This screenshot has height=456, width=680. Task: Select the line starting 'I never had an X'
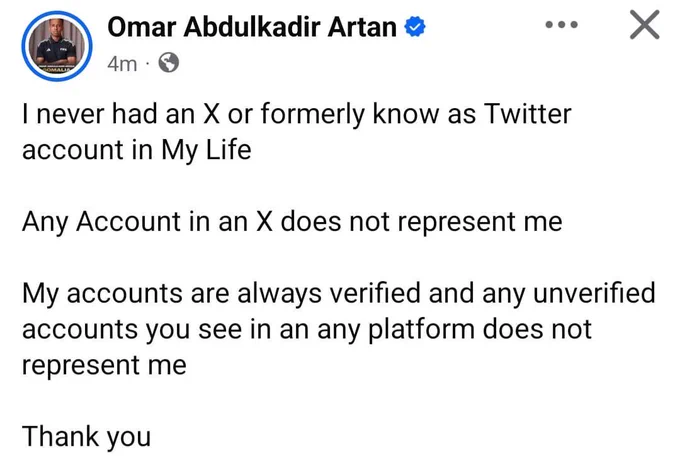(x=297, y=115)
